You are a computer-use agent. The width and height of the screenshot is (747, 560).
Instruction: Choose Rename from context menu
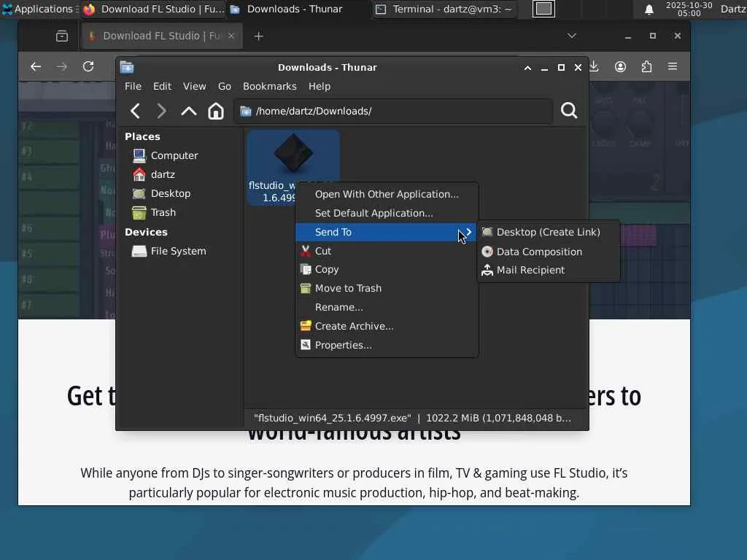click(387, 307)
